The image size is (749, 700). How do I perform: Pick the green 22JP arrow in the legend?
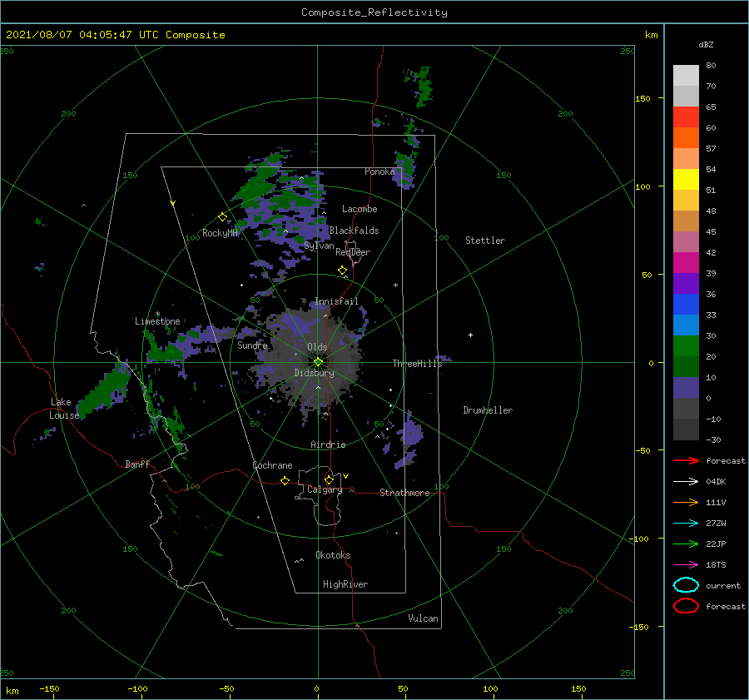coord(686,544)
